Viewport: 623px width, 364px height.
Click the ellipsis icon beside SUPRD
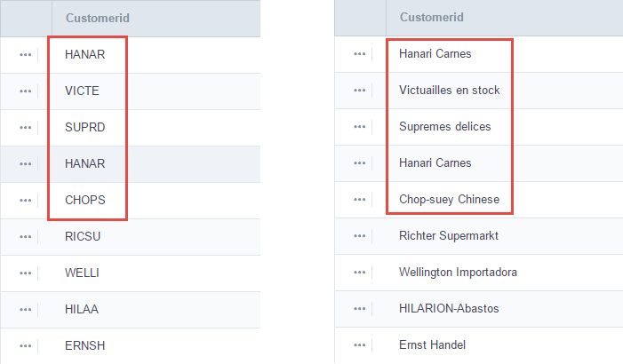25,127
